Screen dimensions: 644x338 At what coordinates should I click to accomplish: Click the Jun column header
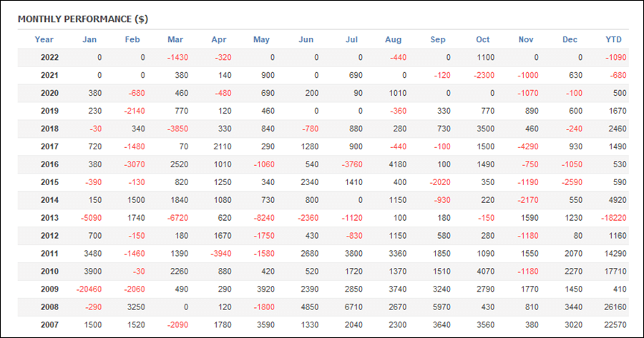click(x=306, y=39)
